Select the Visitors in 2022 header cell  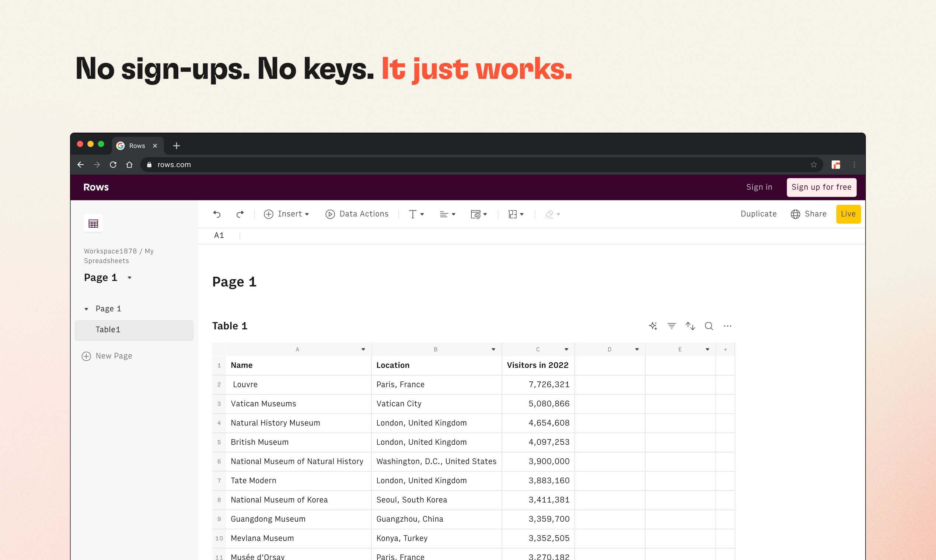pos(538,365)
